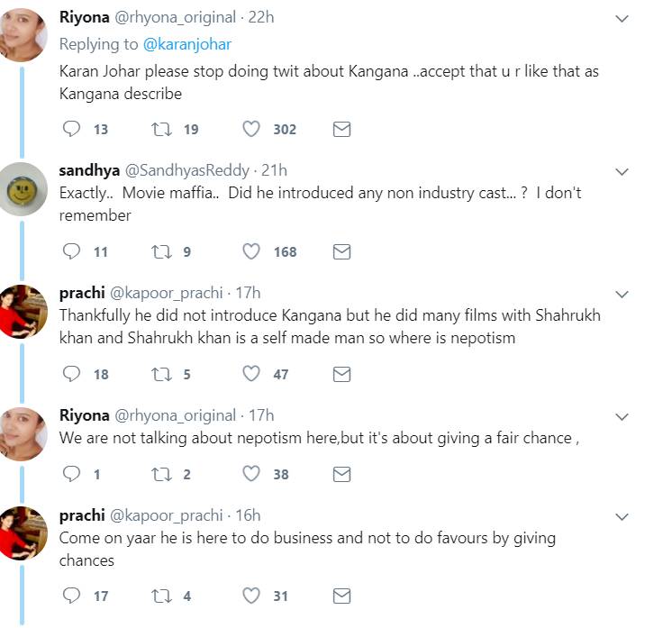Image resolution: width=672 pixels, height=628 pixels.
Task: Reply to prachi's Shahrukh Khan tweet
Action: tap(72, 374)
